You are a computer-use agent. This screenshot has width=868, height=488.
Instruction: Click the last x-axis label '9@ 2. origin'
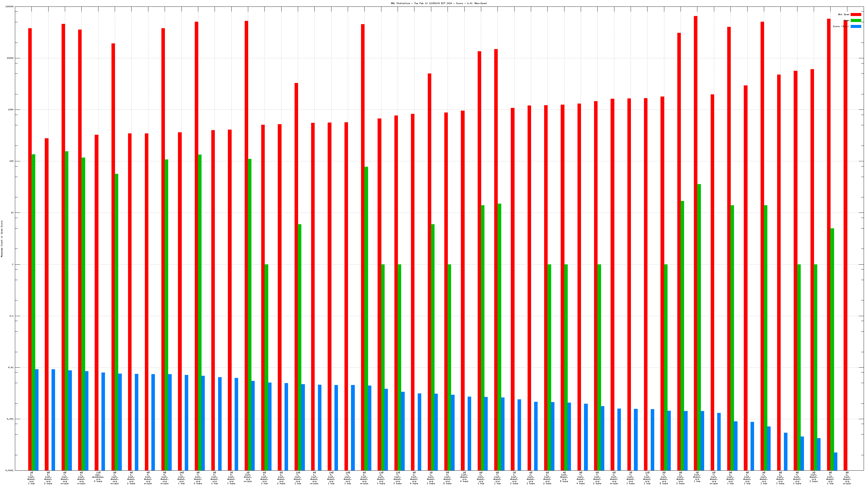847,478
